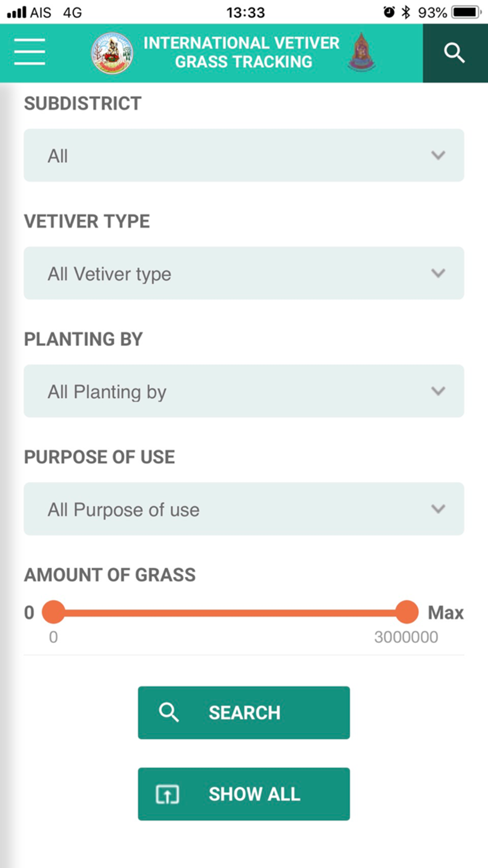Expand the All Vetiver type dropdown
Image resolution: width=488 pixels, height=868 pixels.
[x=244, y=273]
